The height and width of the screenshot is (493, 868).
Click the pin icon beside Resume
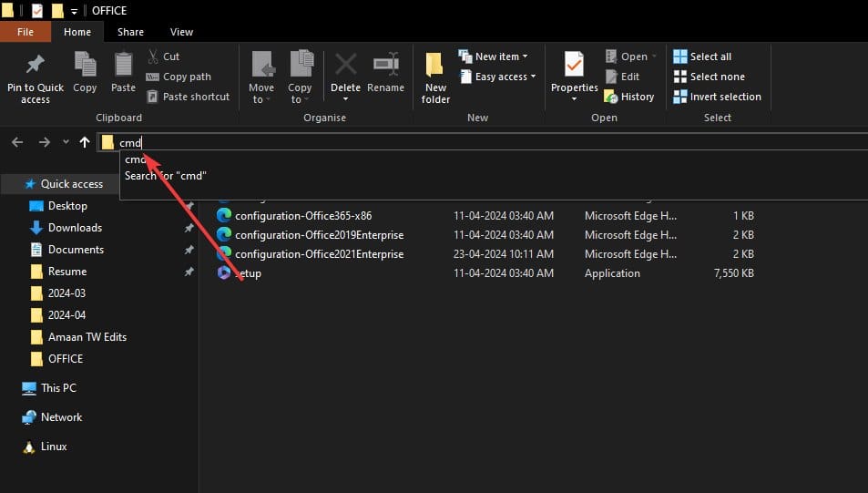189,272
